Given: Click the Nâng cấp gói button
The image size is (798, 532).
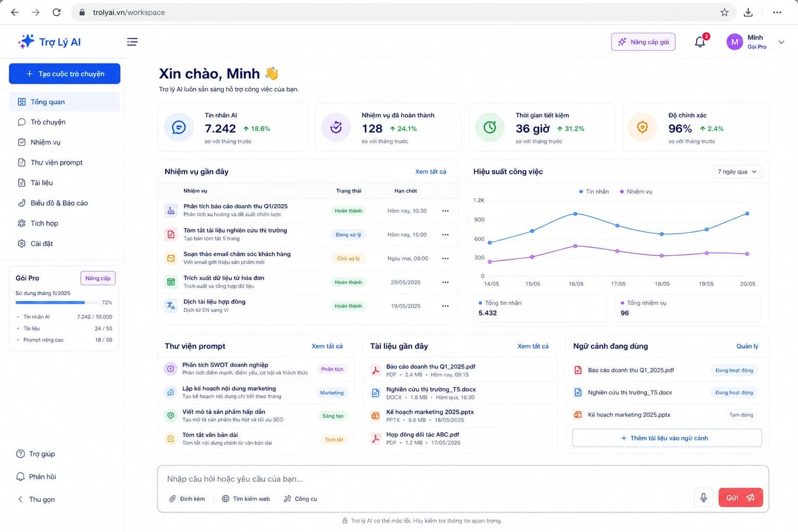Looking at the screenshot, I should (x=643, y=42).
